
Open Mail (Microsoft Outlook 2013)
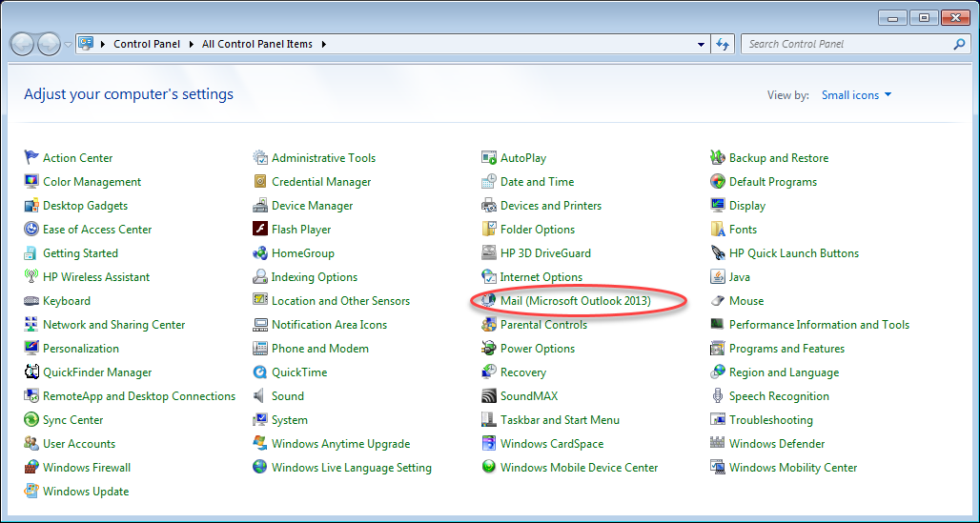[575, 301]
